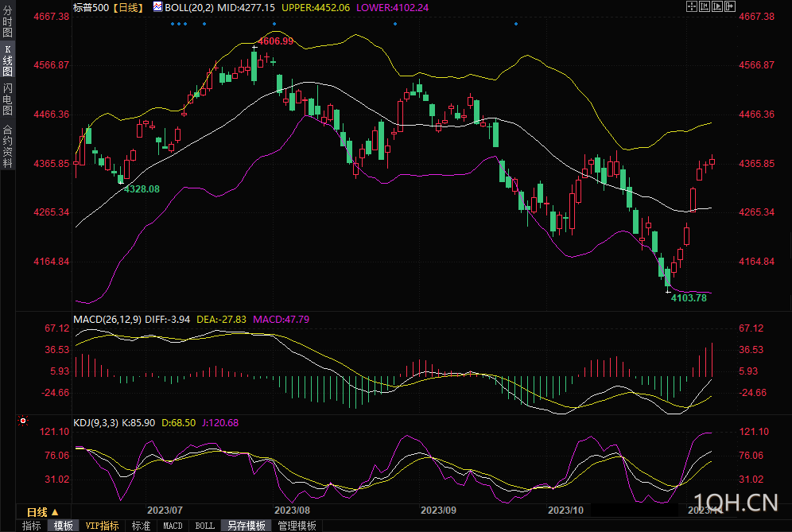Select the K线图 side tab

[7, 60]
